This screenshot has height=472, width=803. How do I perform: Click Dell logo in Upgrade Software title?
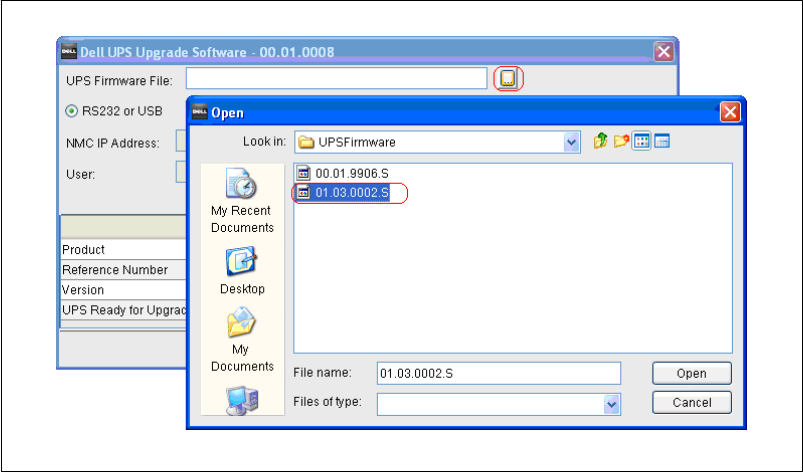point(69,51)
